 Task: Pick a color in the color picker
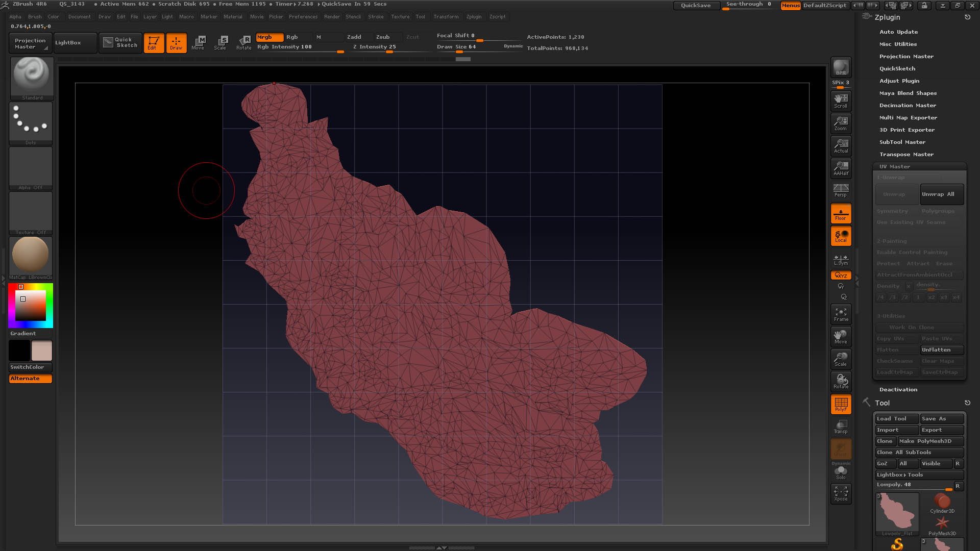[x=31, y=305]
